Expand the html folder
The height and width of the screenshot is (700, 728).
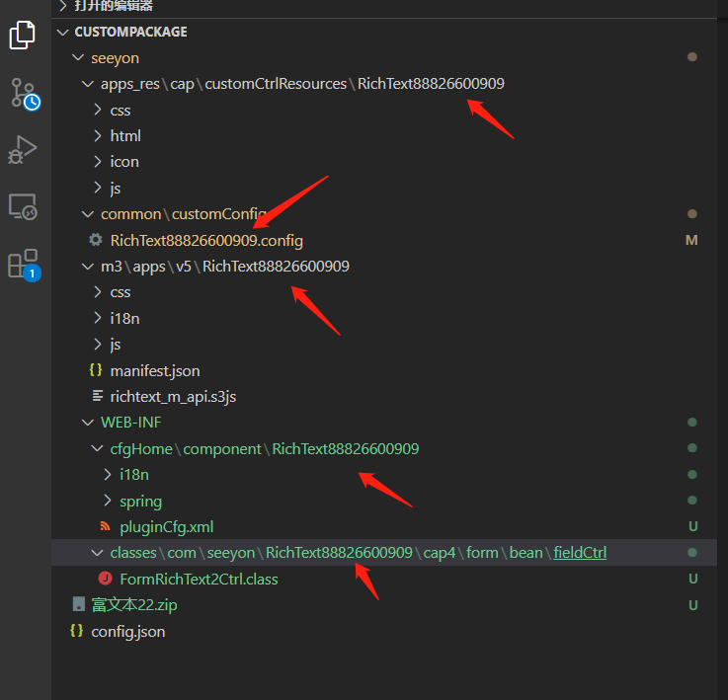[124, 135]
